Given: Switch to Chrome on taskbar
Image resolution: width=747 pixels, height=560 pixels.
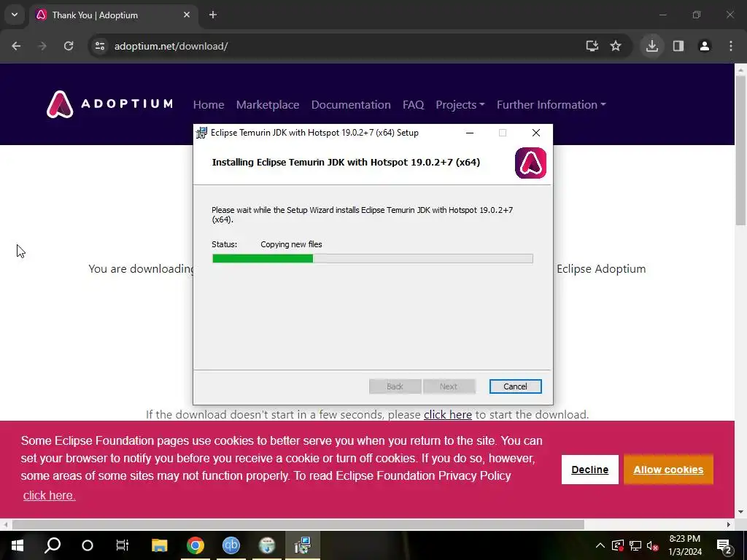Looking at the screenshot, I should [196, 545].
